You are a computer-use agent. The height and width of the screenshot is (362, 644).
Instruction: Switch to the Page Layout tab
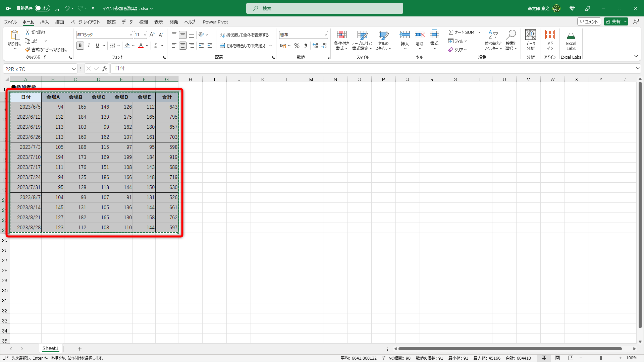coord(85,22)
